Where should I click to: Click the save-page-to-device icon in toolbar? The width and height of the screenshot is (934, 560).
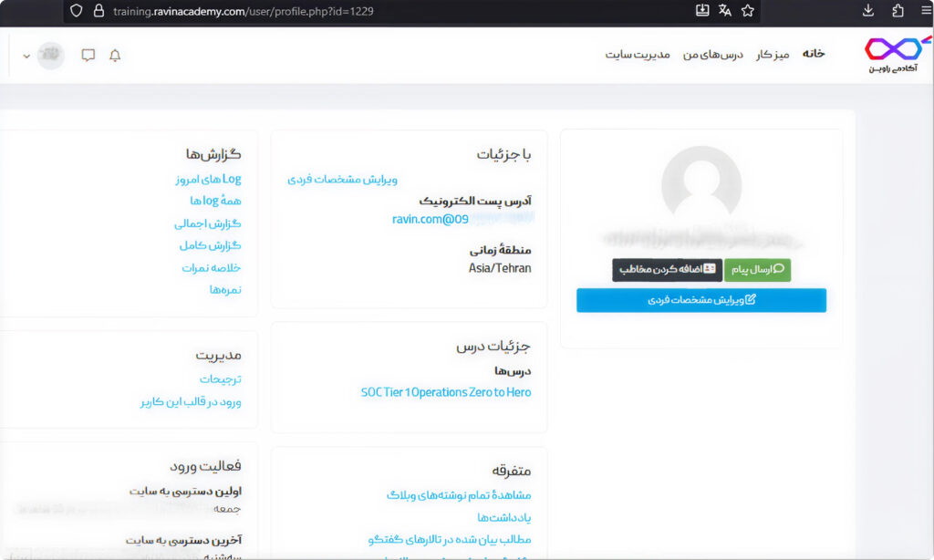click(701, 11)
